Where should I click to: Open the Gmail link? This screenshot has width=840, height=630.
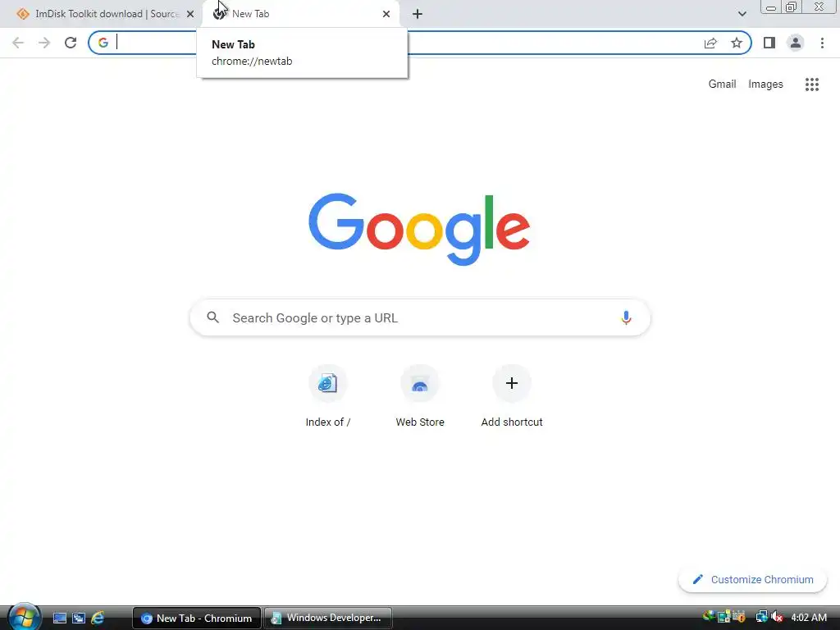(722, 84)
